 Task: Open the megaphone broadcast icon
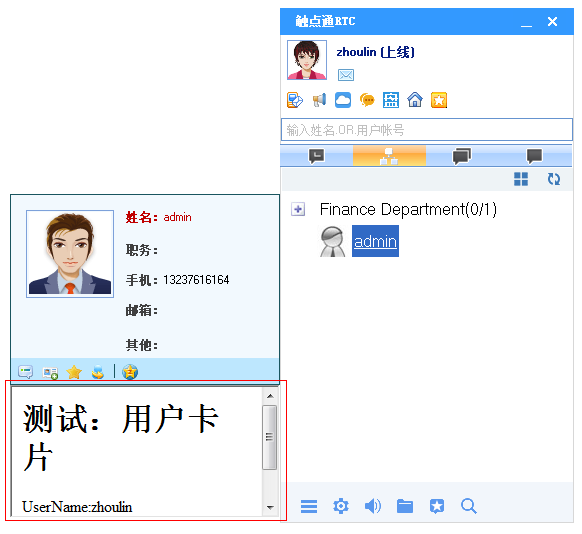(319, 100)
